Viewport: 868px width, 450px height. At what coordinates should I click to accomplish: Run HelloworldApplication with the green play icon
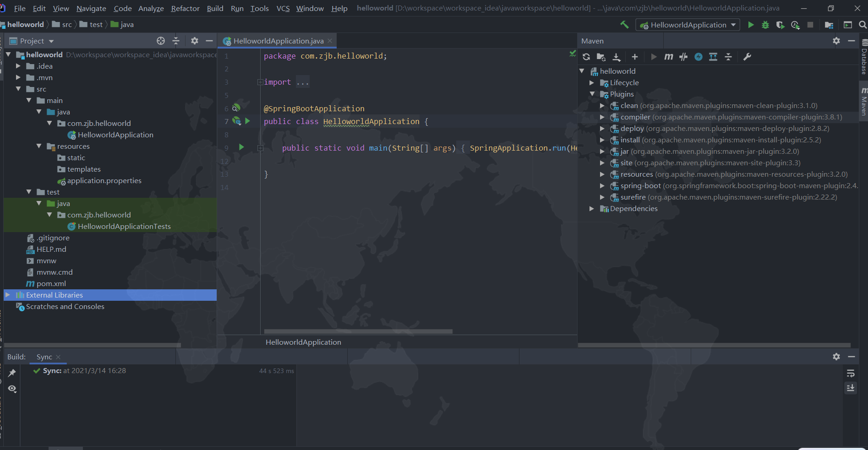[751, 25]
